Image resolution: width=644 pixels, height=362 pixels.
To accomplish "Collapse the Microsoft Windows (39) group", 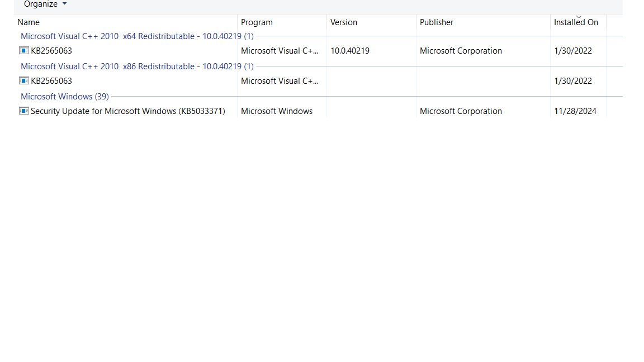I will pyautogui.click(x=64, y=97).
